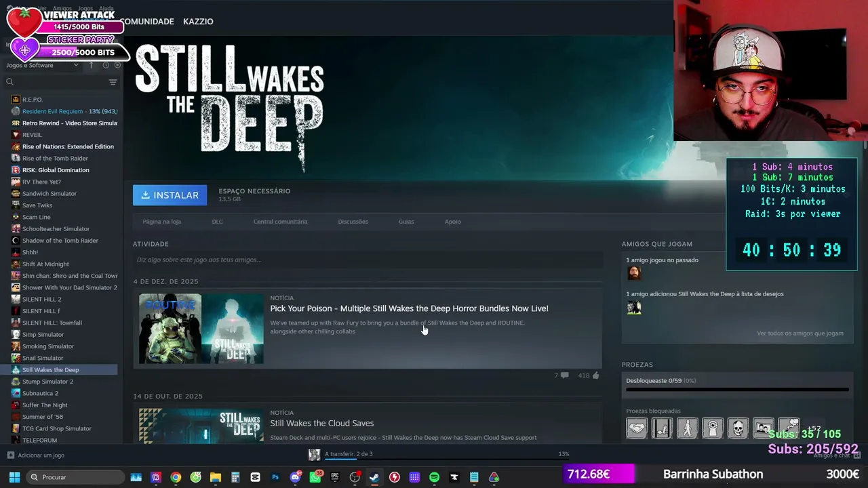Image resolution: width=868 pixels, height=488 pixels.
Task: Open Spotify from the taskbar
Action: click(434, 477)
